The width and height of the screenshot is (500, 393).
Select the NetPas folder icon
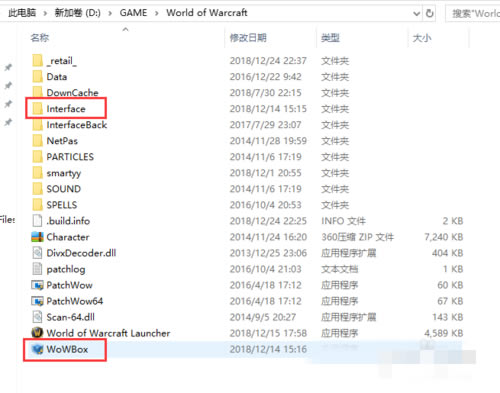point(38,141)
